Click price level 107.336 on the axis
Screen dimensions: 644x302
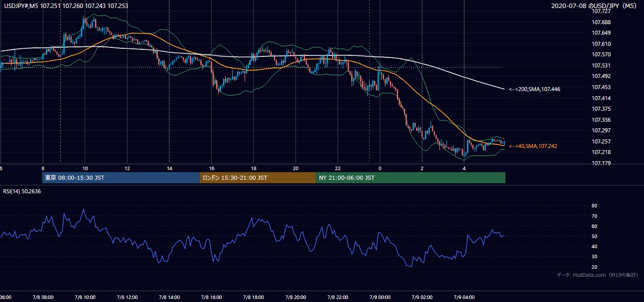click(601, 120)
